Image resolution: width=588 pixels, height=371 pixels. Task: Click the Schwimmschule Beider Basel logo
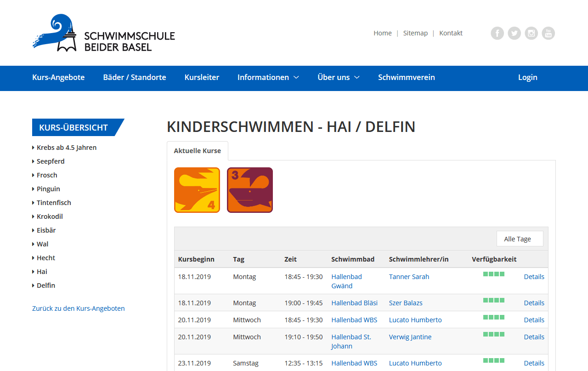point(104,33)
